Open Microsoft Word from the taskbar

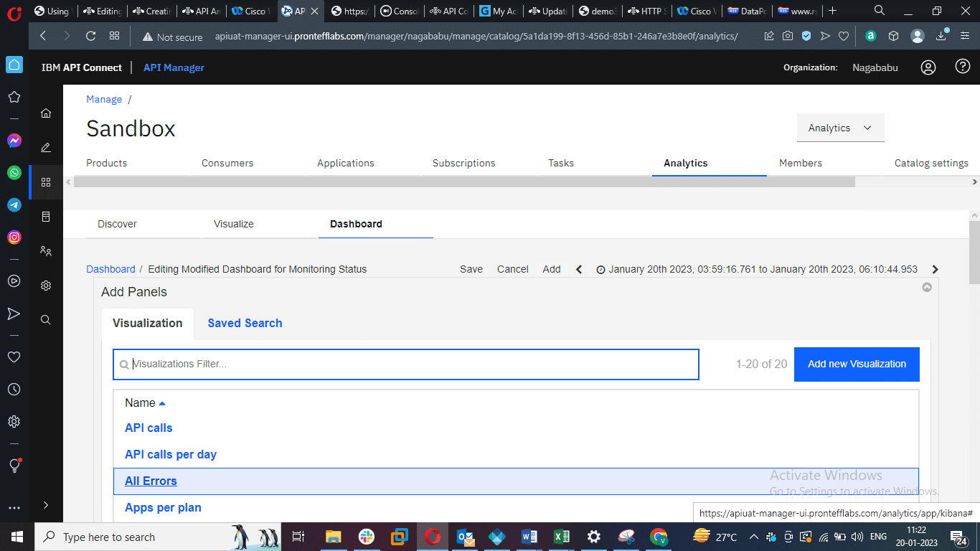coord(529,537)
